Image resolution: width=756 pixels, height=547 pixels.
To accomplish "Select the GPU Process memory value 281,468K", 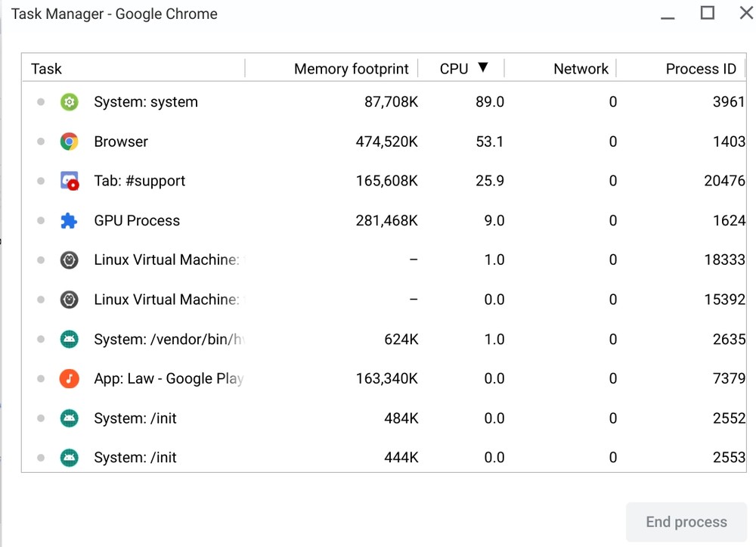I will click(x=386, y=221).
